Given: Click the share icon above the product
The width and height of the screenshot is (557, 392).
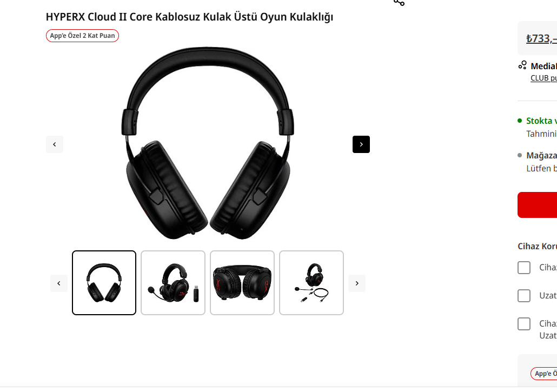Looking at the screenshot, I should point(399,3).
